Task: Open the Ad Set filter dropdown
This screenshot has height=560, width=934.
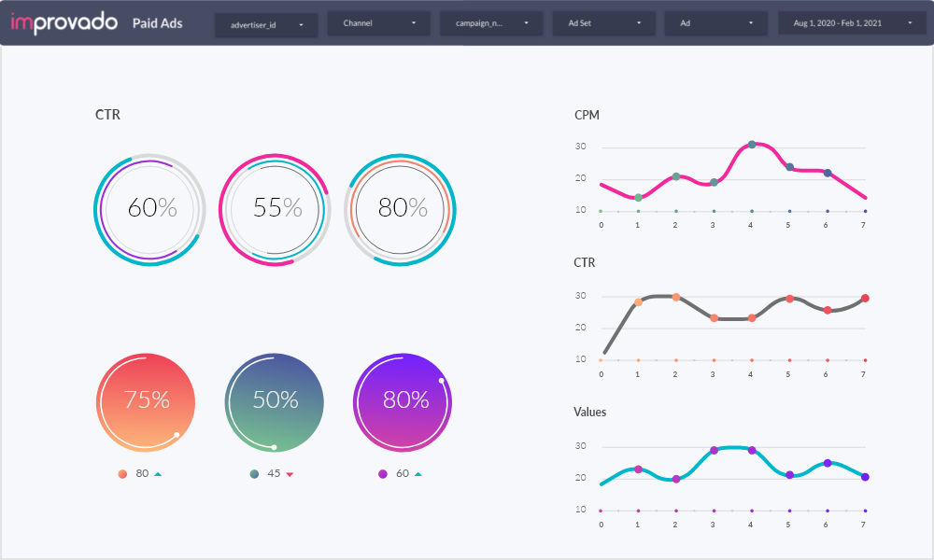Action: click(603, 23)
